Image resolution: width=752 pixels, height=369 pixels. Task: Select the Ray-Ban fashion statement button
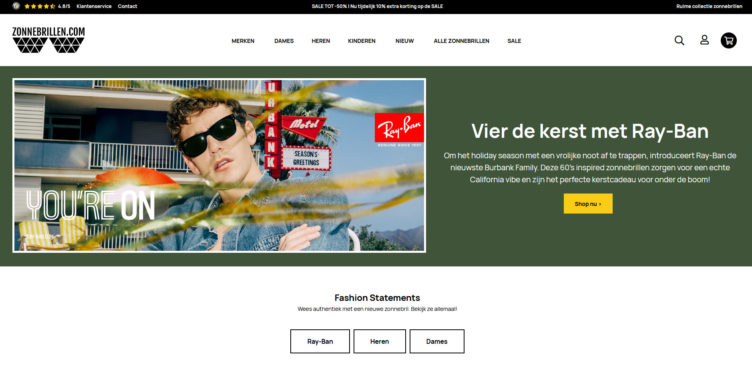(x=320, y=341)
